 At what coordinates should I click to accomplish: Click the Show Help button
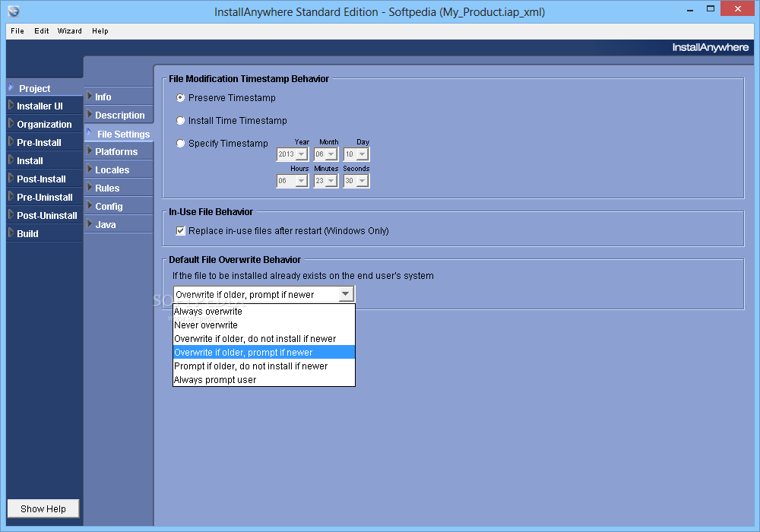[43, 508]
